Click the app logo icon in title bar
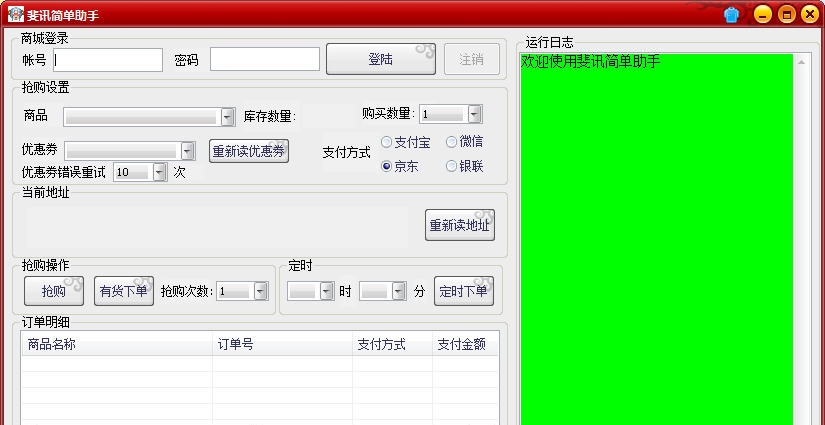This screenshot has width=825, height=425. coord(15,14)
